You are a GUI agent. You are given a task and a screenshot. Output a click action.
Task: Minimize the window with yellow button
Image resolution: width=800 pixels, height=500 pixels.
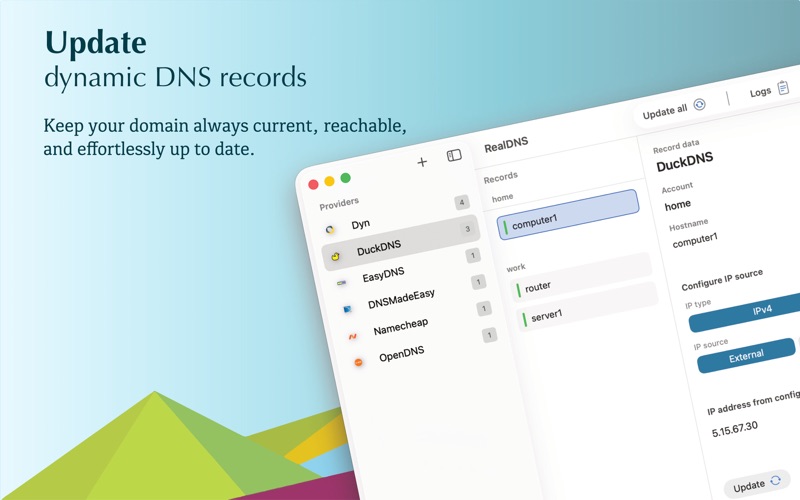tap(330, 181)
